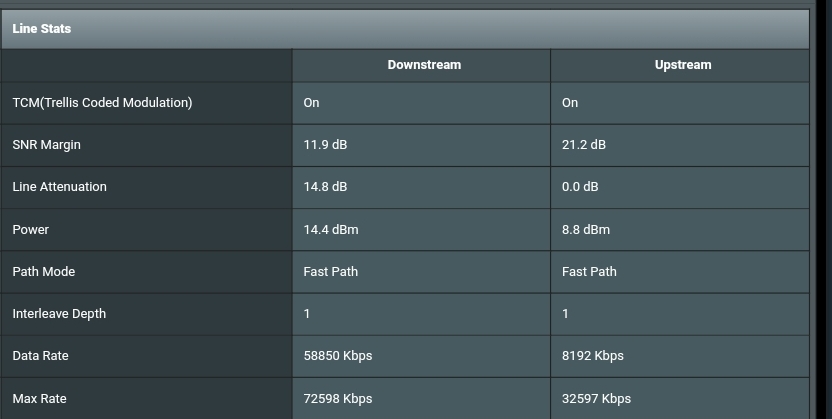Click the Line Stats section header
Viewport: 832px width, 419px height.
(x=41, y=29)
